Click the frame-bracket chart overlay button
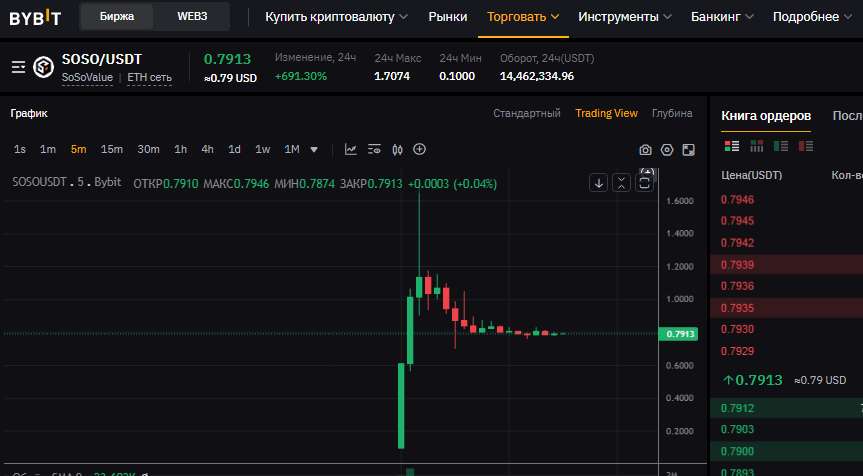The height and width of the screenshot is (476, 863). [644, 183]
